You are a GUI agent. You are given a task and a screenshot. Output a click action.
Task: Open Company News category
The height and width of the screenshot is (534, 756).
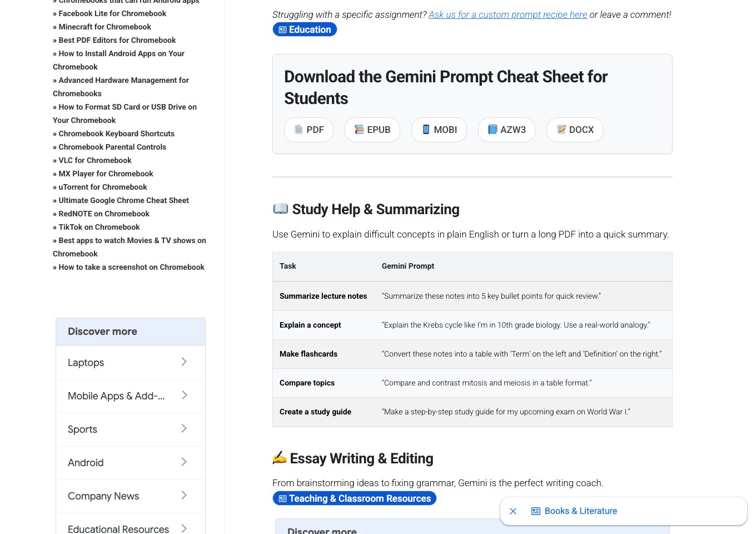coord(131,496)
